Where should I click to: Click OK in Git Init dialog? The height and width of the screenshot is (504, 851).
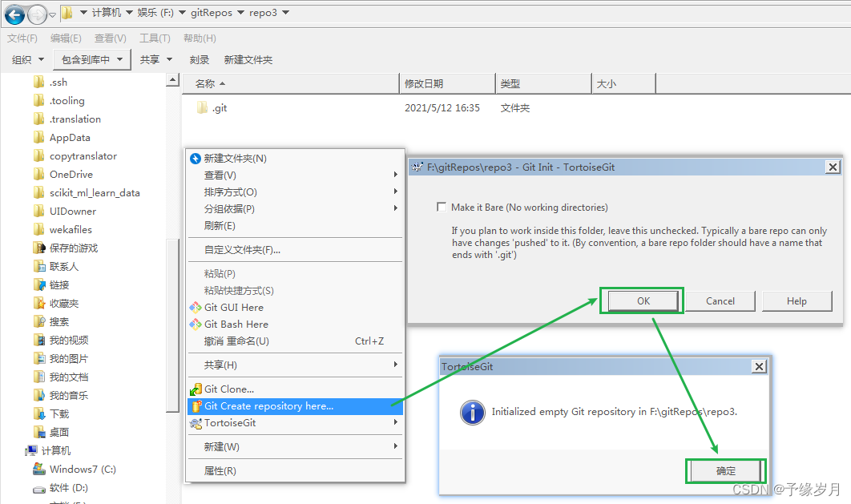click(x=643, y=301)
